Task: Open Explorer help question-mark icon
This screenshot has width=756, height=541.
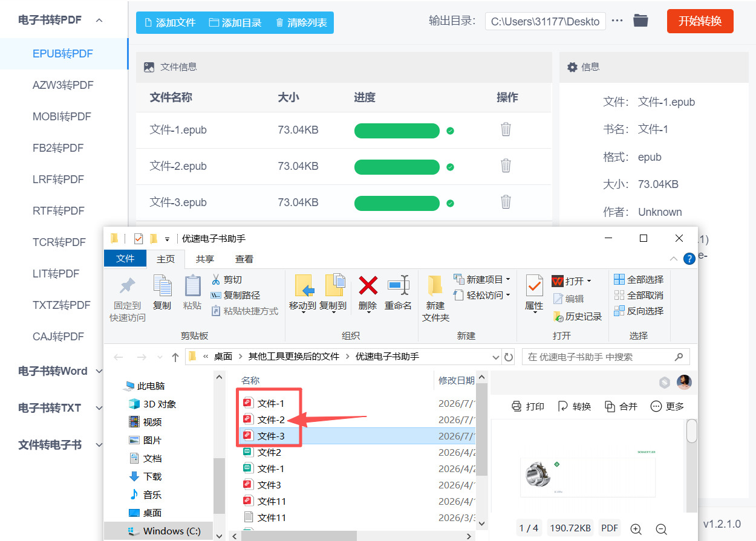Action: [689, 259]
